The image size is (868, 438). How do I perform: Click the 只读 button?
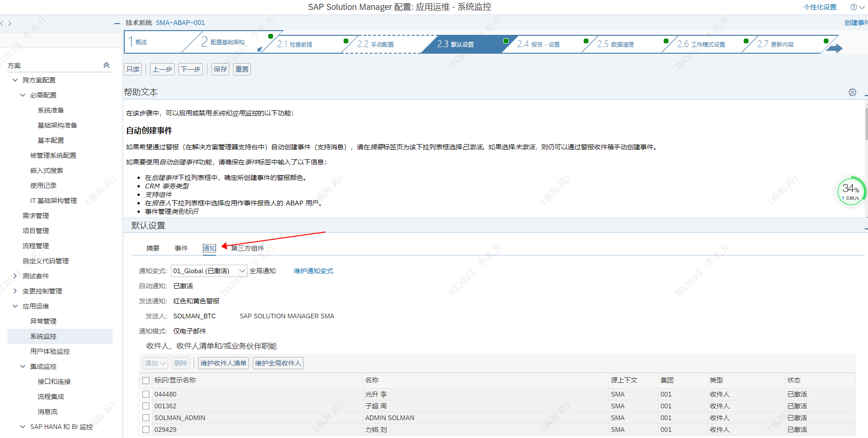[x=133, y=69]
